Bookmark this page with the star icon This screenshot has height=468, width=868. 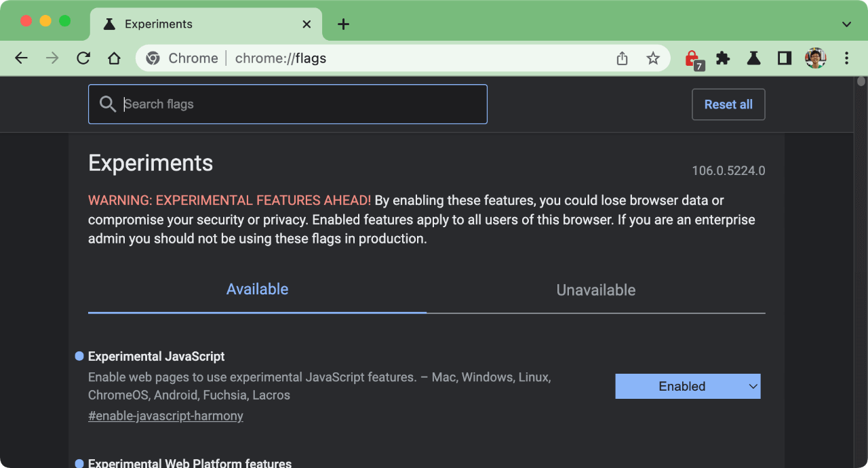(x=653, y=58)
